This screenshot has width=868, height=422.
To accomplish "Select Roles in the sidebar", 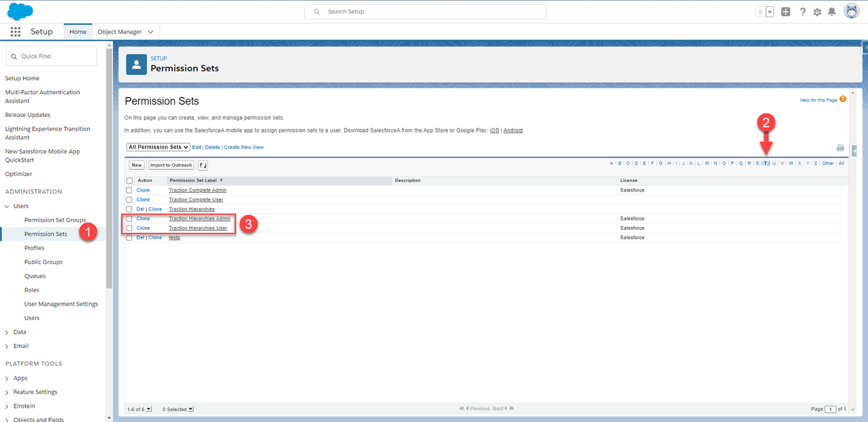I will pos(32,290).
